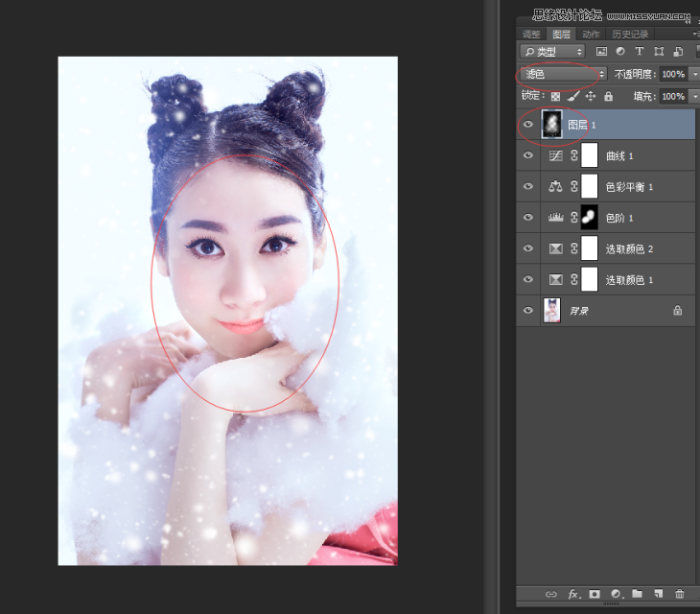Image resolution: width=700 pixels, height=614 pixels.
Task: Delete layer with trash icon
Action: 680,595
